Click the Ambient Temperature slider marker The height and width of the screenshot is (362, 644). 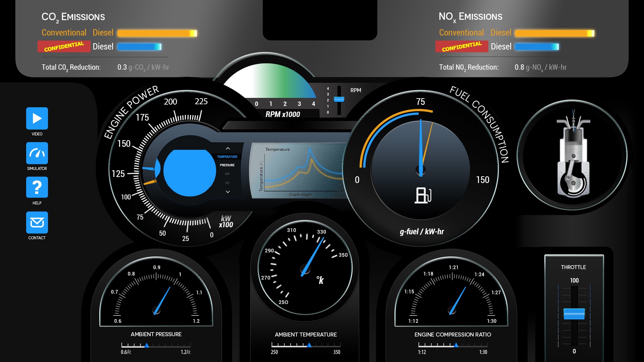coord(309,345)
